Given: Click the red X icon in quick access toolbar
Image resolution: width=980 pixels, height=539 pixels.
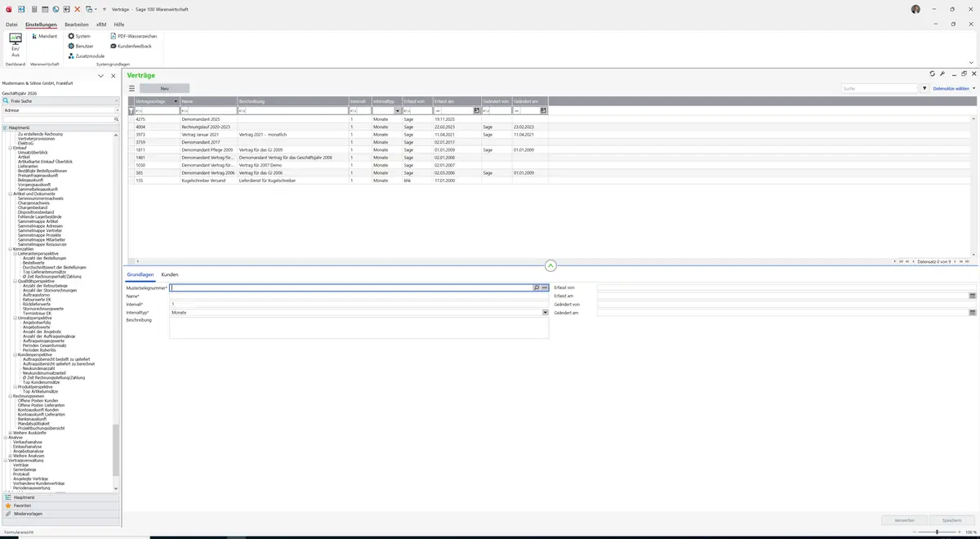Looking at the screenshot, I should tap(78, 9).
